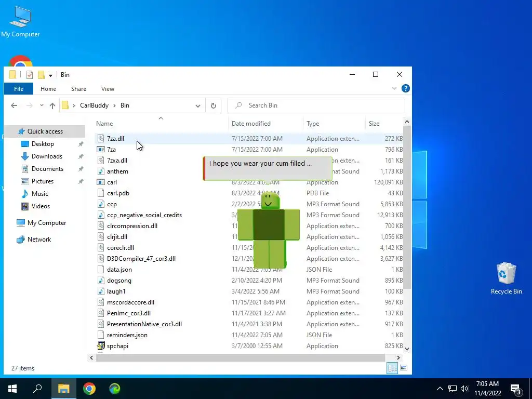Open Documents in navigation pane

(x=47, y=169)
